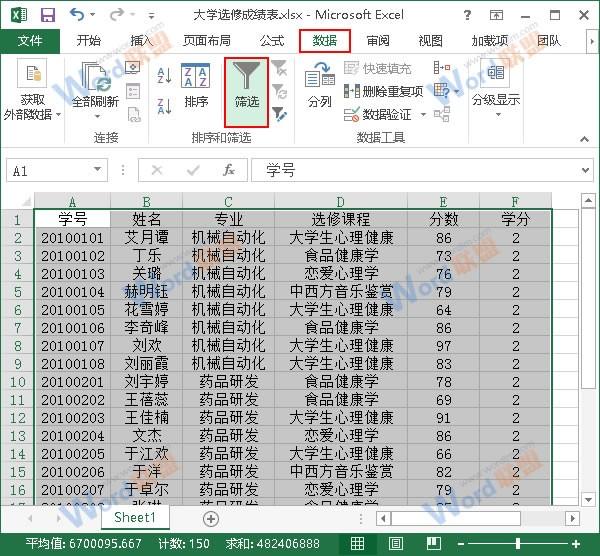600x556 pixels.
Task: Switch to Page Break Preview
Action: coord(434,543)
